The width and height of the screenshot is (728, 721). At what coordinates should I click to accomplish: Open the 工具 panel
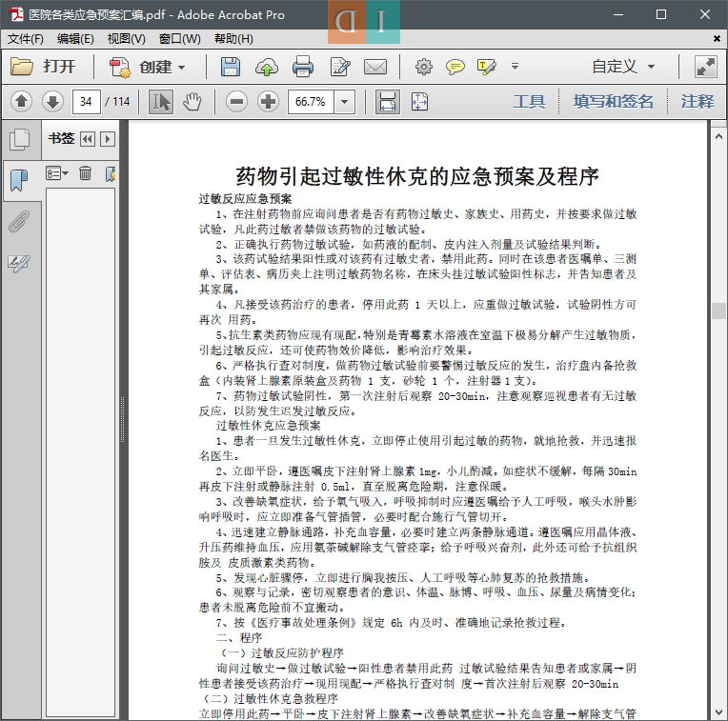529,102
